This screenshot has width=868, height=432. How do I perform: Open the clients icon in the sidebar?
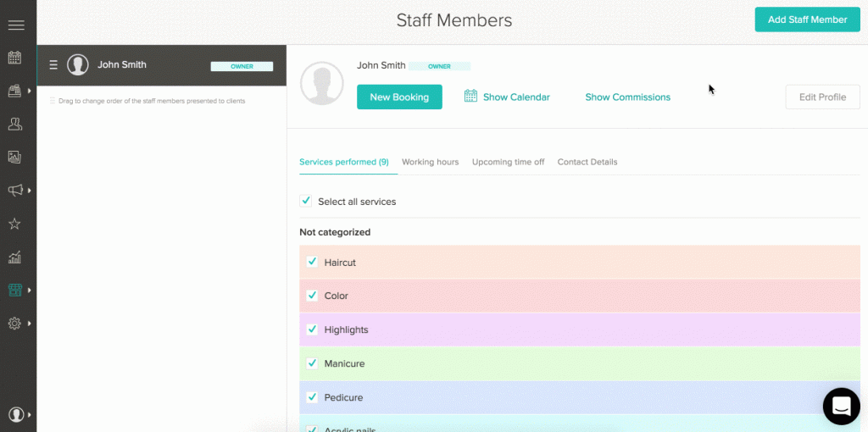(x=15, y=124)
